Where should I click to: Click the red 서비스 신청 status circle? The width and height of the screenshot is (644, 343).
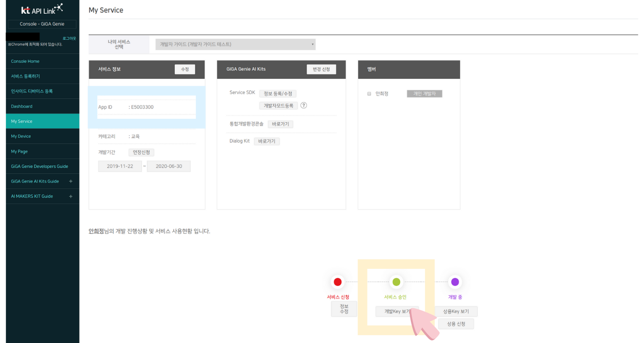[337, 282]
